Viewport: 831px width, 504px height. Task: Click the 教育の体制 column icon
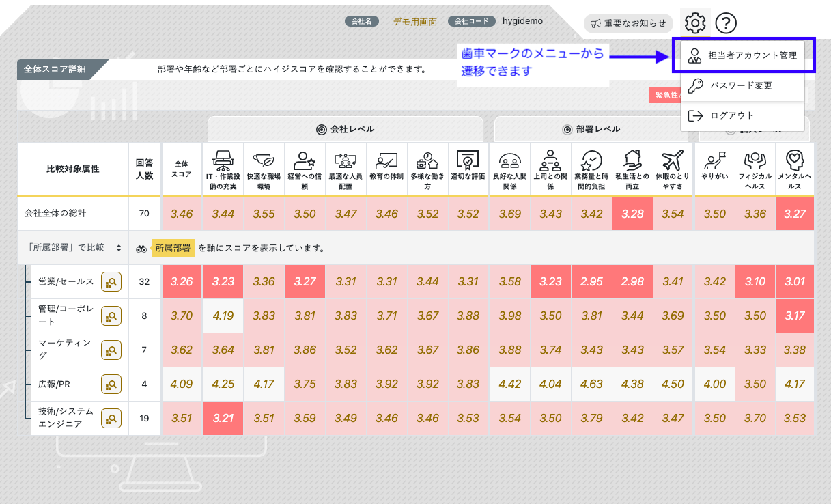[386, 160]
